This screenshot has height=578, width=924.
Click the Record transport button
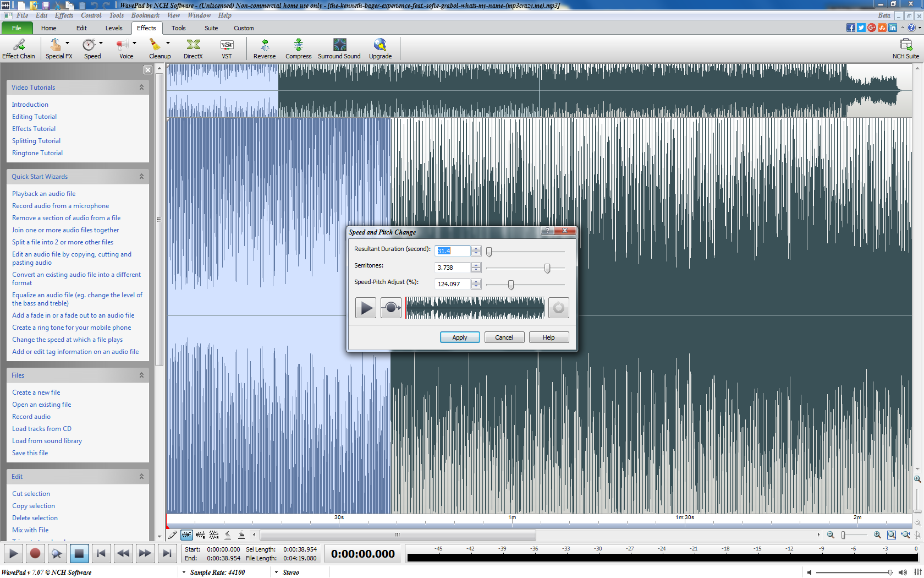click(35, 553)
